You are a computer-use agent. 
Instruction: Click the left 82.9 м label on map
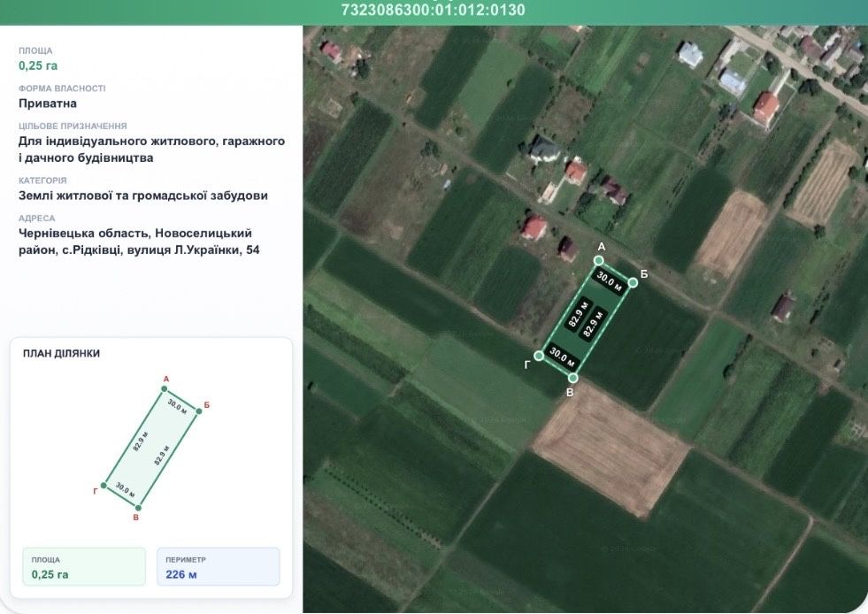coord(578,314)
